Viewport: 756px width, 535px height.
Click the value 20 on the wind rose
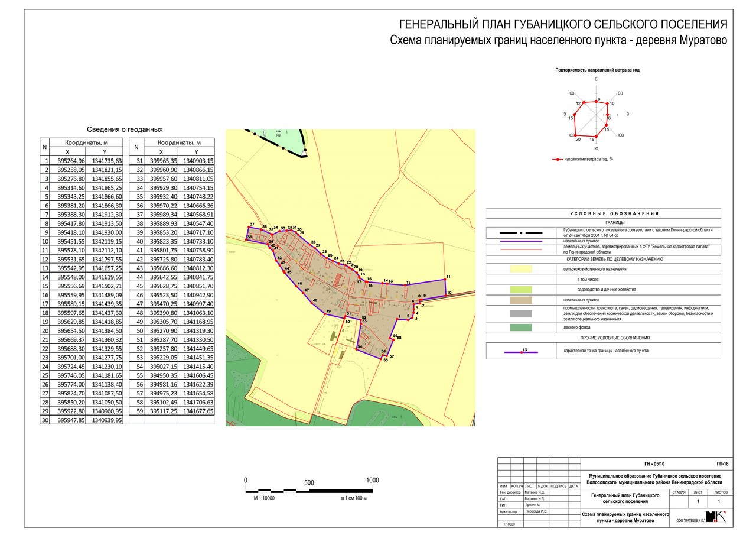(x=578, y=140)
